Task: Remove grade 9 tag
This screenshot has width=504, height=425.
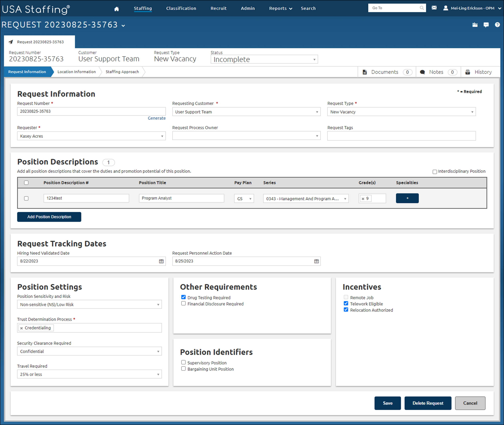Action: pyautogui.click(x=363, y=199)
